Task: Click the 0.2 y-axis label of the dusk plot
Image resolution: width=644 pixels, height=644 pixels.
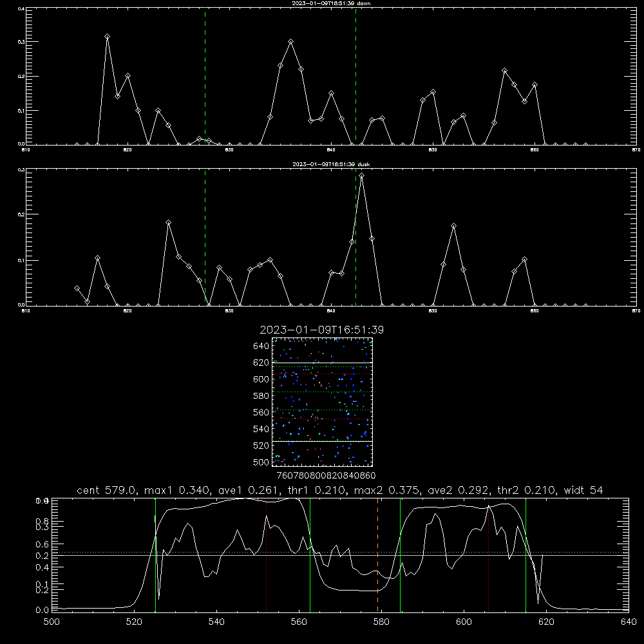Action: 22,214
